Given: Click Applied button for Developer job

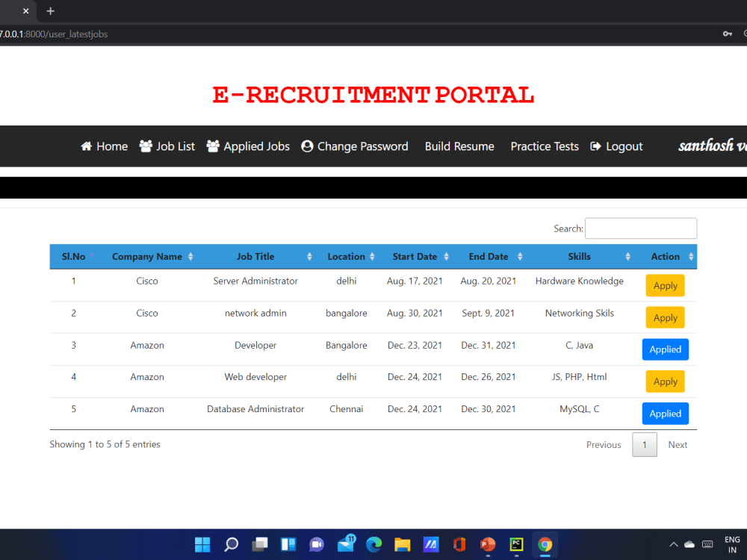Looking at the screenshot, I should (x=665, y=349).
